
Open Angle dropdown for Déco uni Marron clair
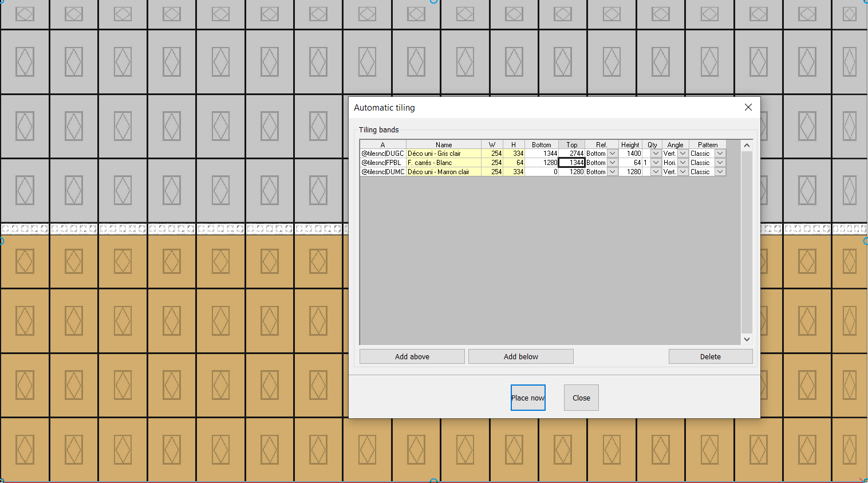[683, 172]
